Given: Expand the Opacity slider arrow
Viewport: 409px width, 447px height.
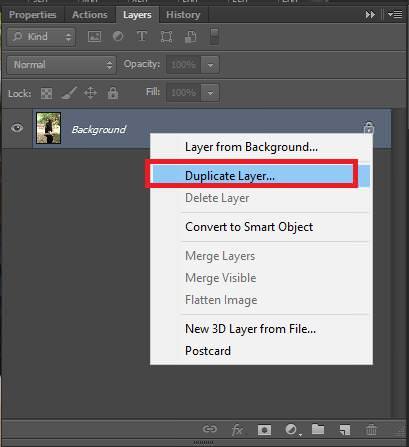Looking at the screenshot, I should pos(210,65).
